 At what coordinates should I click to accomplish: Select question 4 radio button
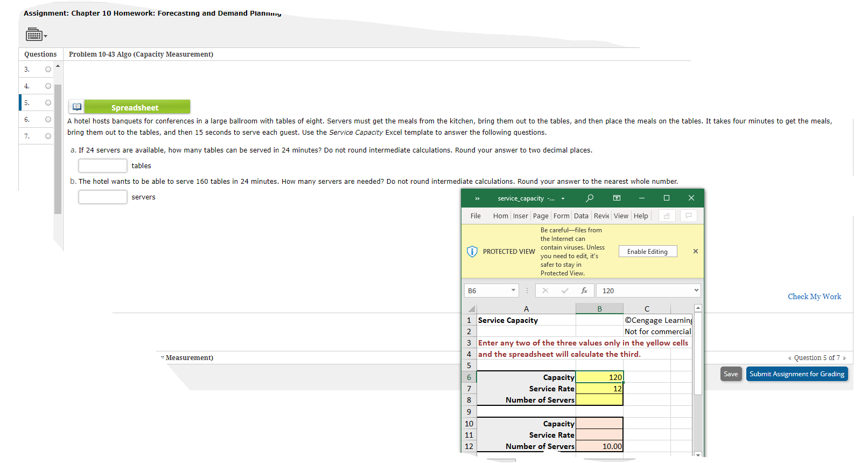click(x=48, y=86)
